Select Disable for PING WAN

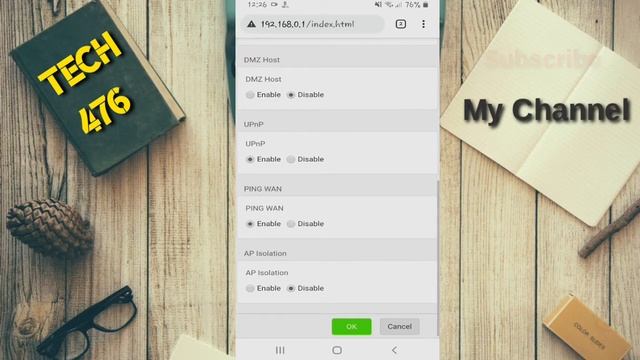point(291,224)
